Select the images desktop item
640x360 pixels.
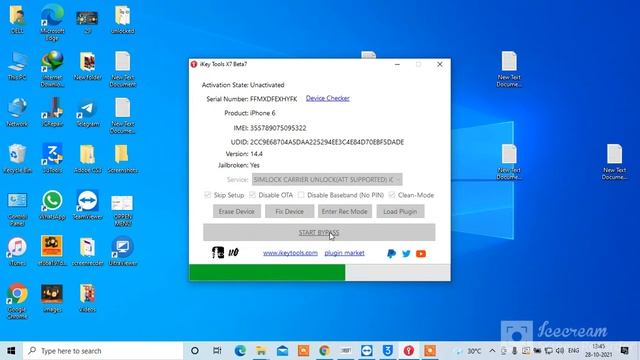[x=52, y=298]
